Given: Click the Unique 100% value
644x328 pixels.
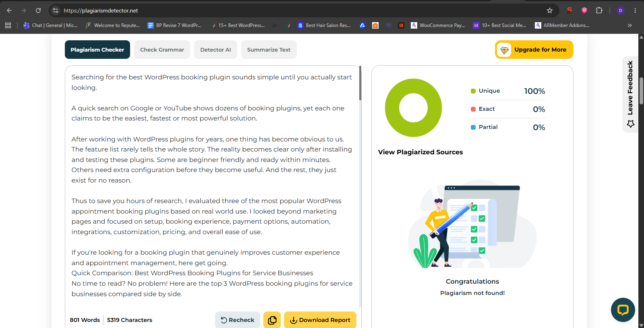Looking at the screenshot, I should [534, 91].
